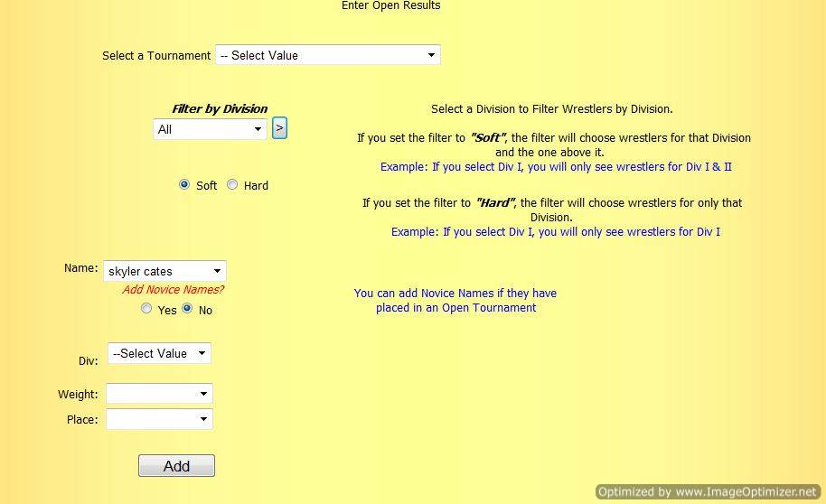Image resolution: width=826 pixels, height=504 pixels.
Task: Select No for Add Novice Names
Action: [x=188, y=309]
